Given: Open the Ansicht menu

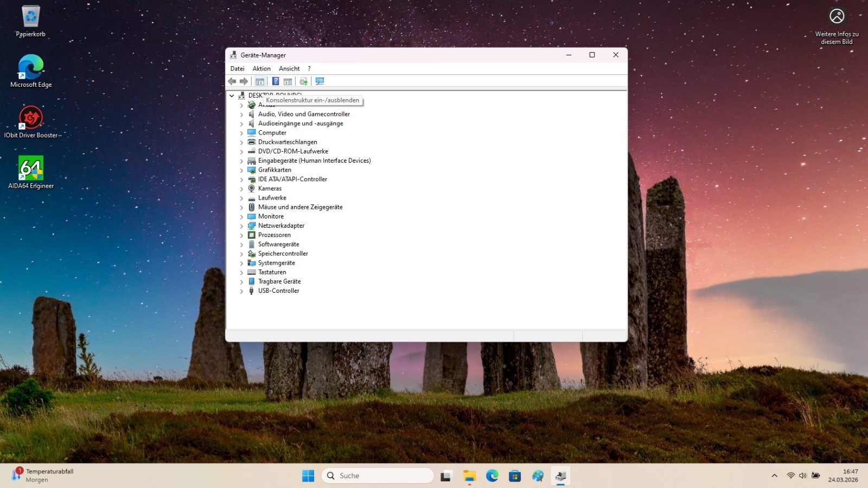Looking at the screenshot, I should click(x=289, y=69).
